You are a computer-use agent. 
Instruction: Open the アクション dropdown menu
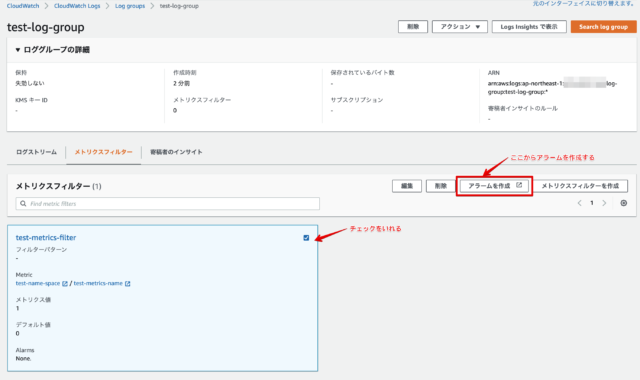pos(460,27)
